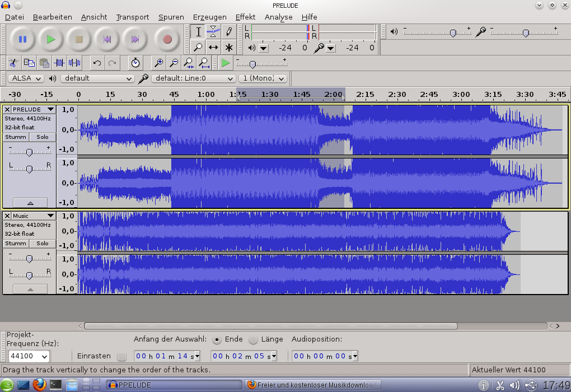Click the Audioposition time field
This screenshot has width=571, height=392.
[x=325, y=356]
